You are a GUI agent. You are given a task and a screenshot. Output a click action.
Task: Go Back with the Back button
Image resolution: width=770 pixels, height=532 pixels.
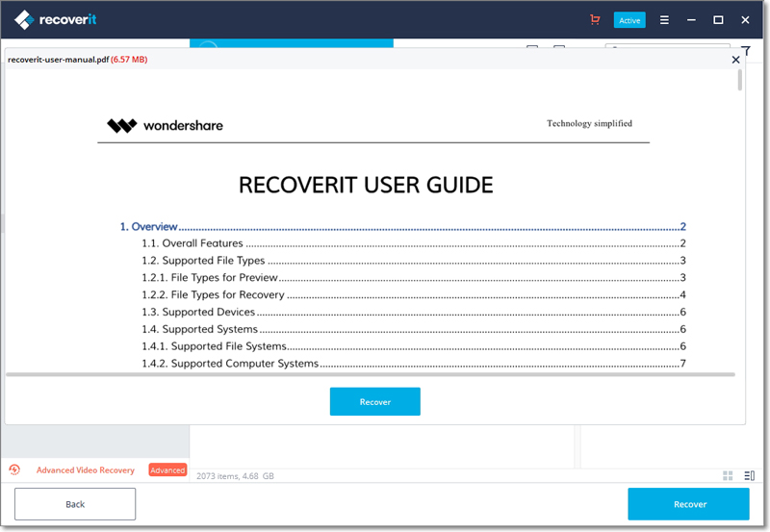[x=75, y=504]
